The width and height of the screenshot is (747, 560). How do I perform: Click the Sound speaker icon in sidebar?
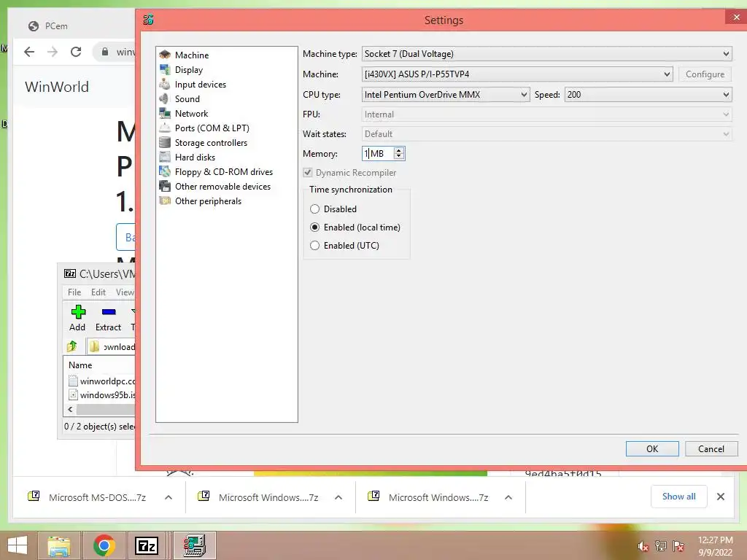point(165,98)
